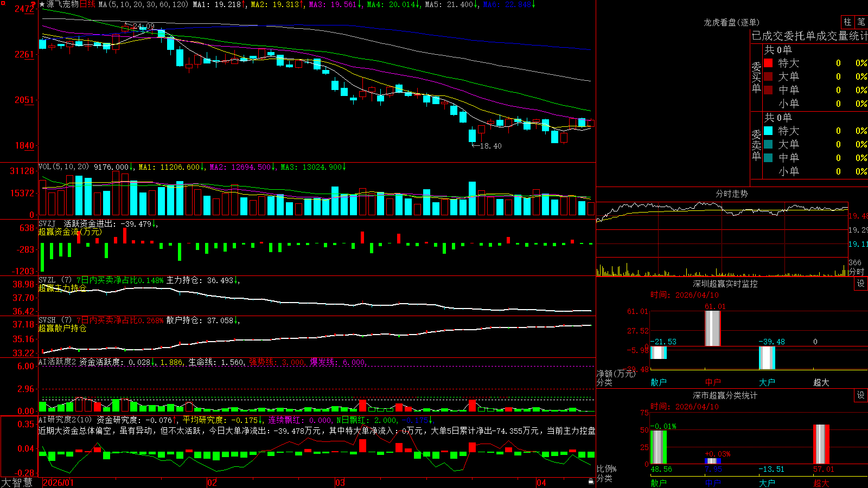Image resolution: width=868 pixels, height=488 pixels.
Task: Click the star icon before 源飞宠物
Action: pos(42,4)
